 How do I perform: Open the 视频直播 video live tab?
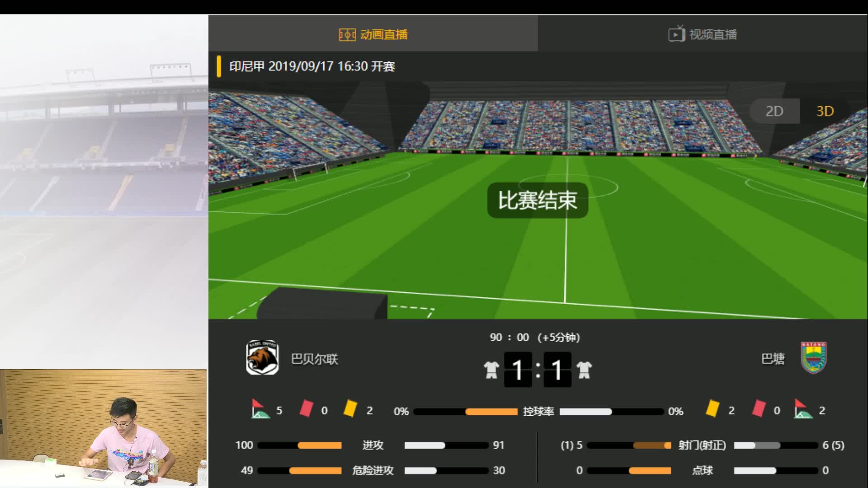pos(703,34)
